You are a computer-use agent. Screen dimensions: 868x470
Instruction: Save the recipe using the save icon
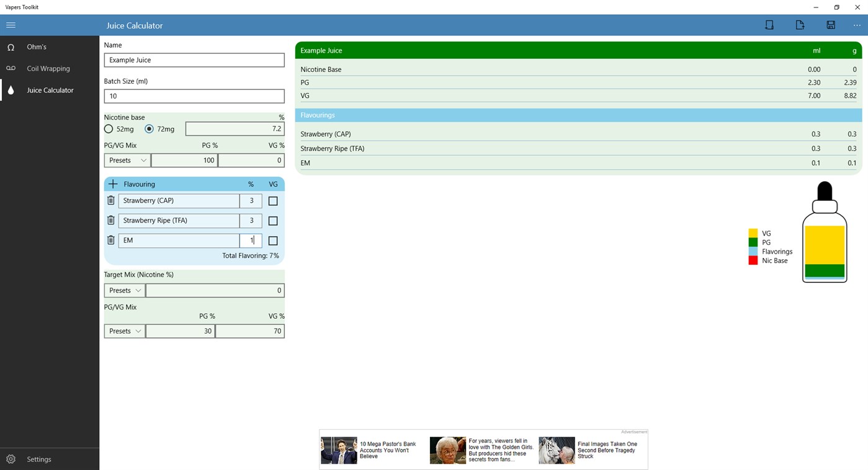click(x=830, y=25)
